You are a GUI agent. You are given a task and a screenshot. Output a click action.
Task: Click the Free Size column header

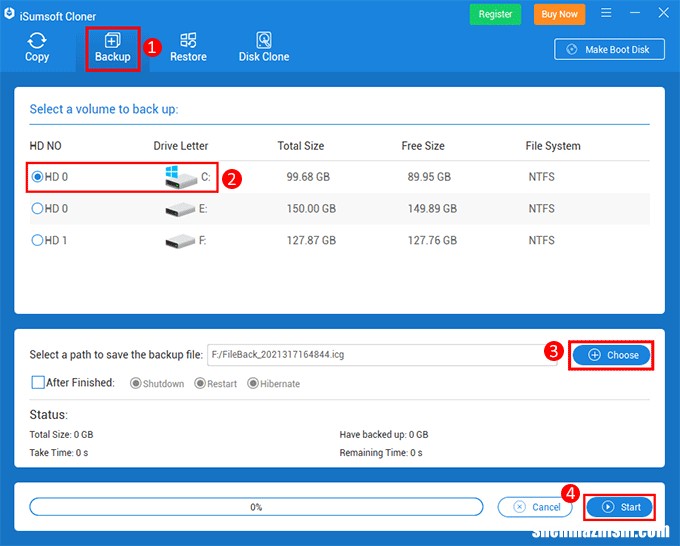[x=423, y=146]
